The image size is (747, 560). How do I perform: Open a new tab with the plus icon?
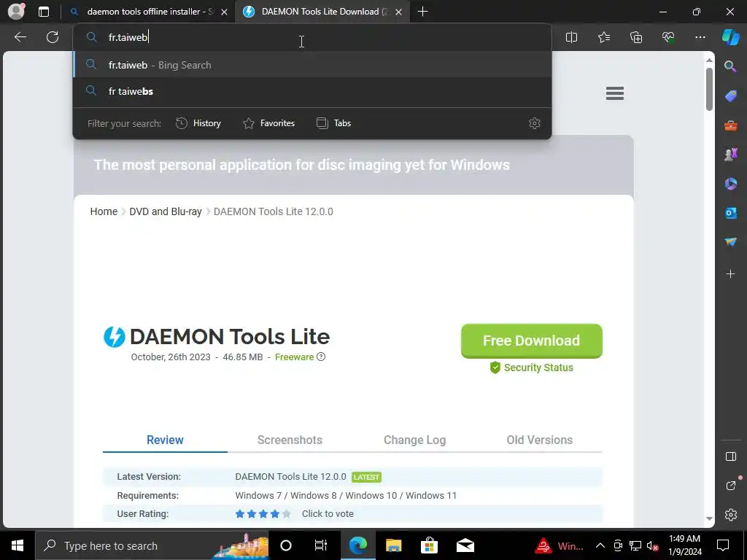coord(422,12)
